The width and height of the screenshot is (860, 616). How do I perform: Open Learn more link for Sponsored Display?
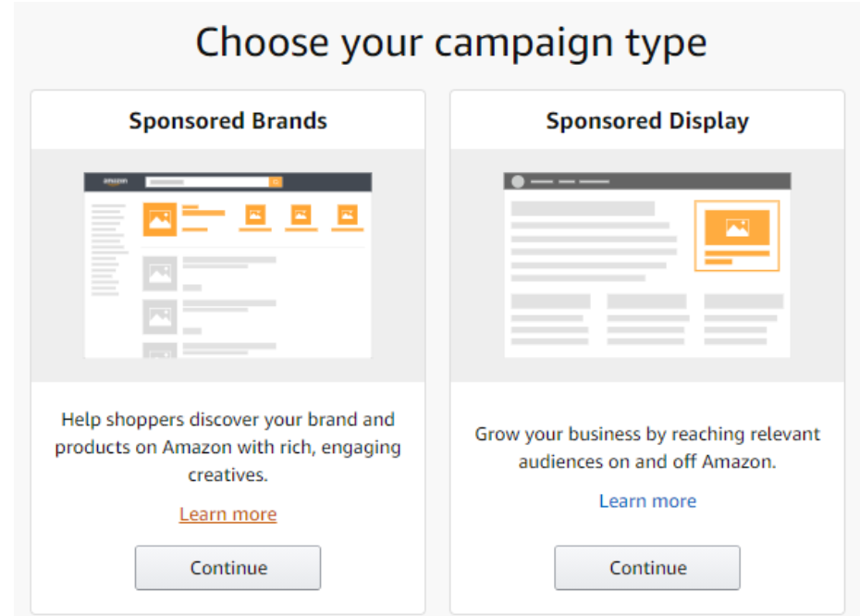coord(647,500)
